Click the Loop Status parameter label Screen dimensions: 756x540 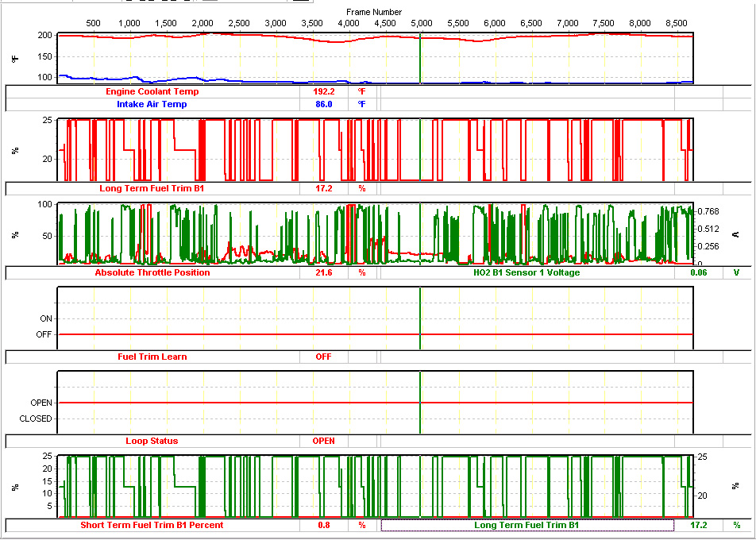click(152, 442)
